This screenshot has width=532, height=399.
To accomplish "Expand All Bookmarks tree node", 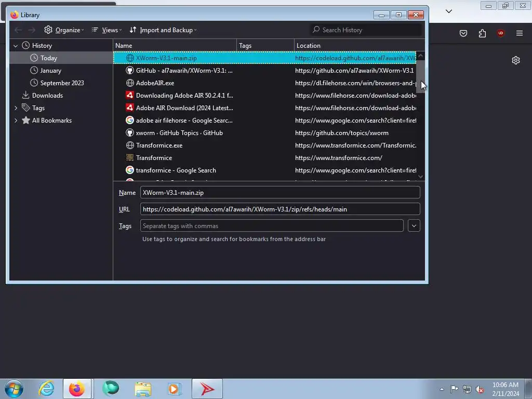I will click(x=16, y=121).
